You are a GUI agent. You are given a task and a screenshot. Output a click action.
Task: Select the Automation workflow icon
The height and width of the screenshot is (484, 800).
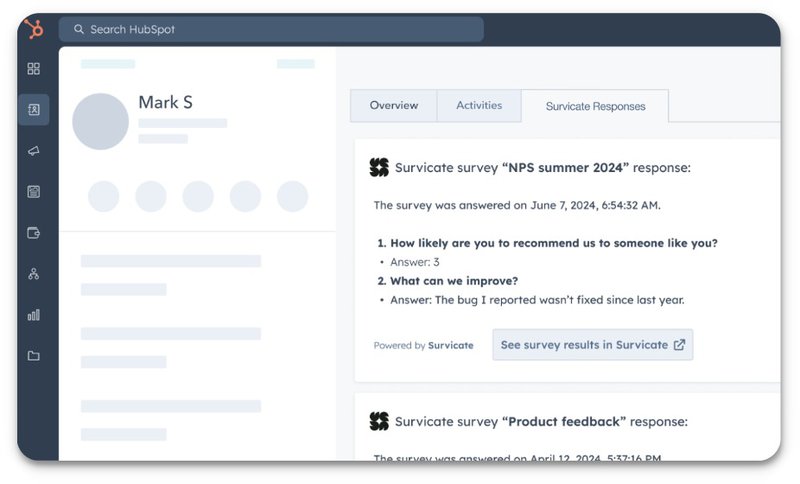(34, 274)
